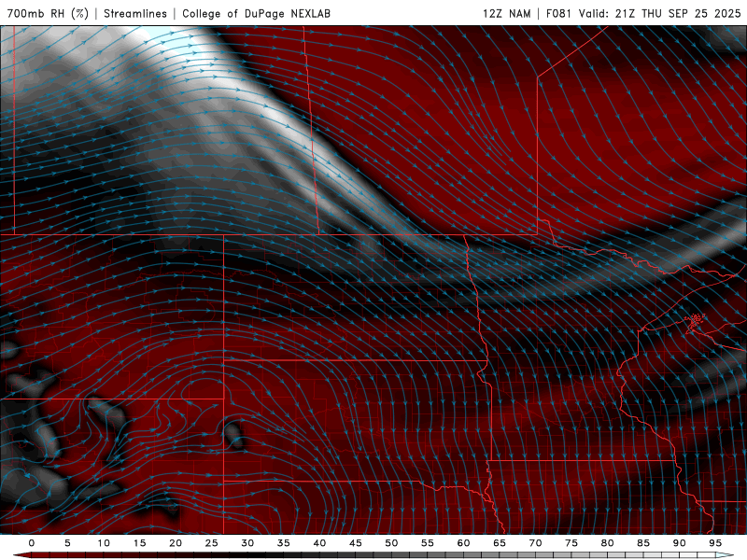The height and width of the screenshot is (560, 747).
Task: Click the "35" value on the color scale
Action: [284, 543]
